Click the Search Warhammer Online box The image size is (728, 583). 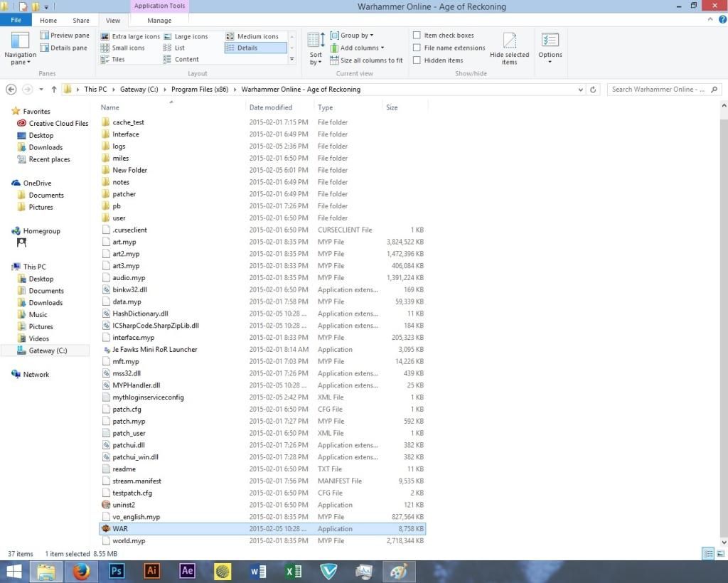pyautogui.click(x=664, y=90)
